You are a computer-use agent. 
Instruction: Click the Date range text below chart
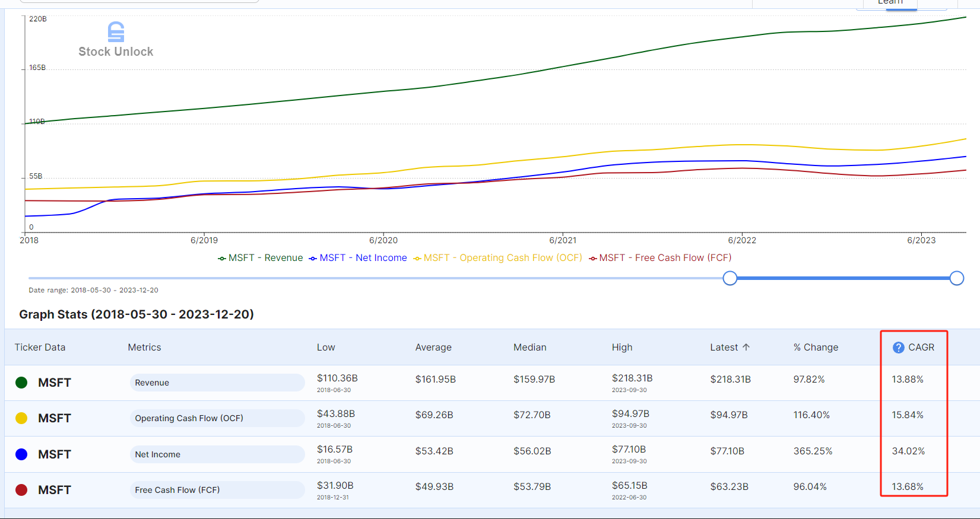tap(94, 290)
